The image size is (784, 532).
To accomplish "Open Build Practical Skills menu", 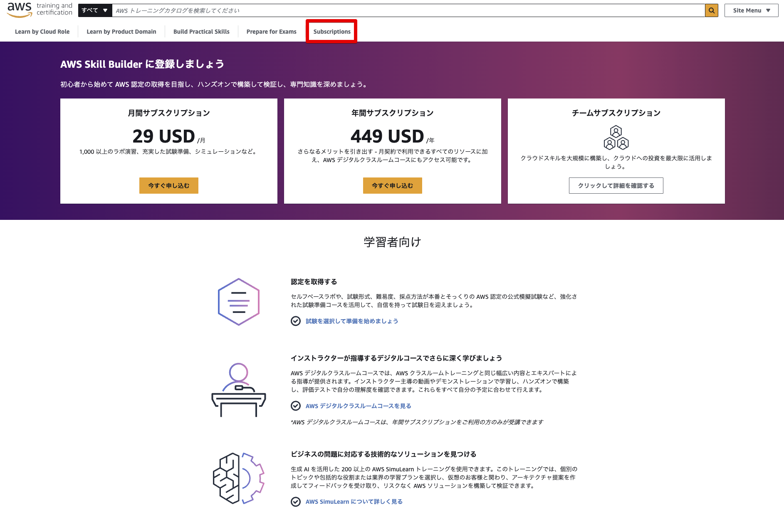I will point(201,32).
